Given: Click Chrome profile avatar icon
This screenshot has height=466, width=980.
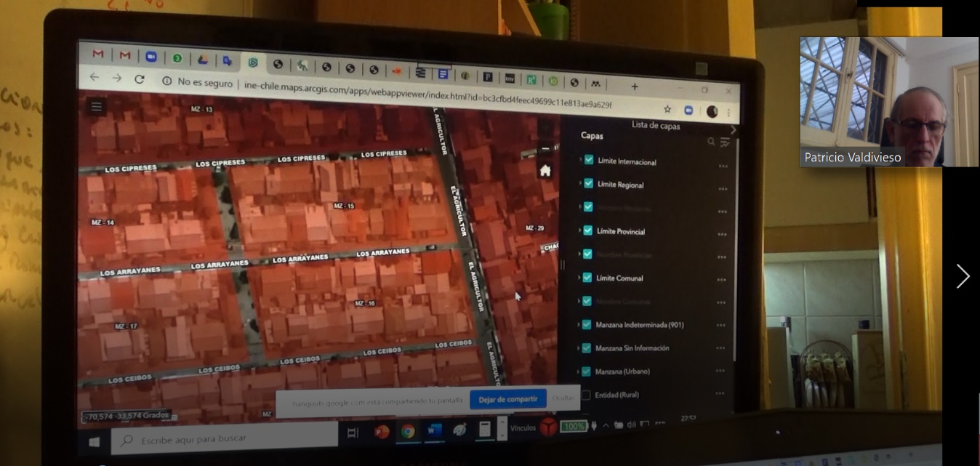Looking at the screenshot, I should click(x=712, y=111).
